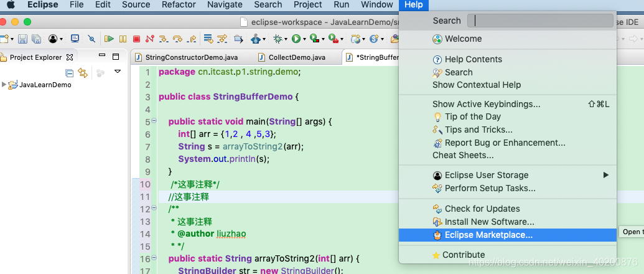Viewport: 644px width, 274px height.
Task: Choose Cheat Sheets...
Action: pos(508,155)
